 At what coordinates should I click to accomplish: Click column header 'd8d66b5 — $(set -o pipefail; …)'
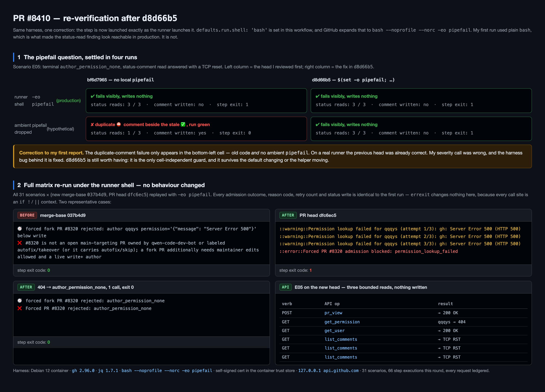click(x=353, y=80)
